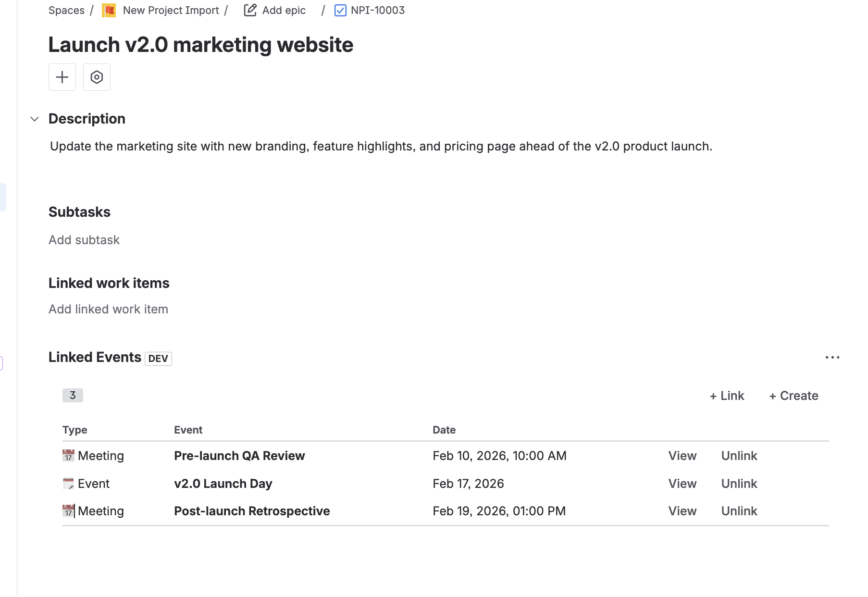The image size is (868, 597).
Task: Click the Add epic pencil icon
Action: pos(250,10)
